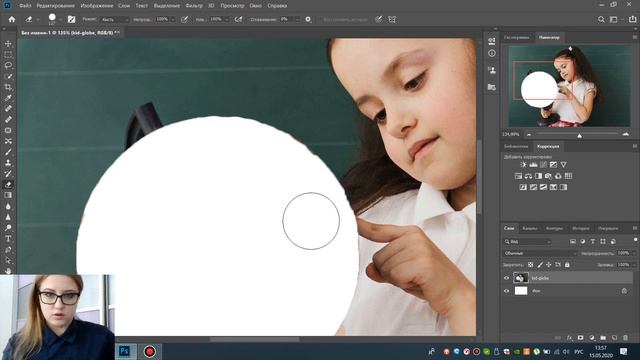
Task: Open the opacity value dropdown in options bar
Action: (x=172, y=19)
